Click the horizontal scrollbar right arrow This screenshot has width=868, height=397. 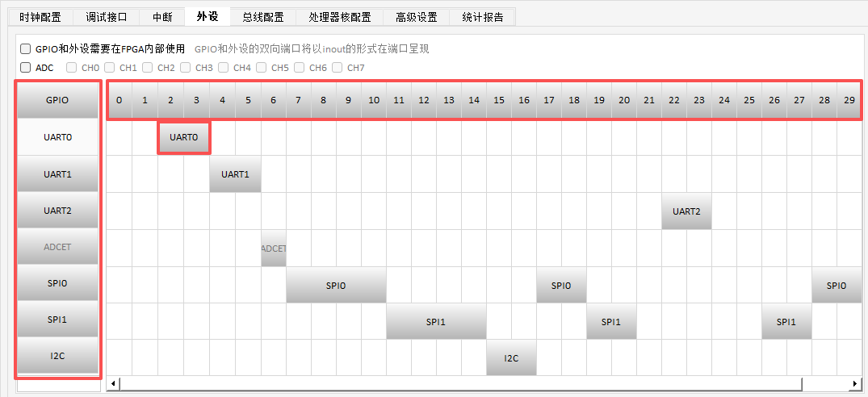tap(856, 383)
